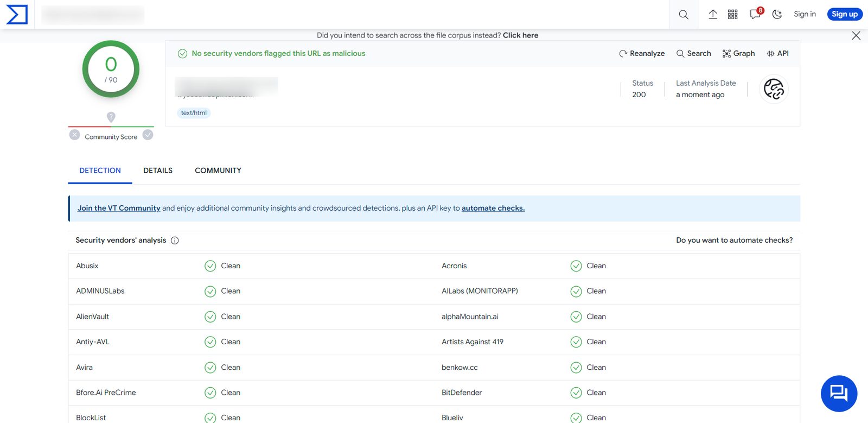Click the API button
This screenshot has width=868, height=423.
tap(777, 53)
